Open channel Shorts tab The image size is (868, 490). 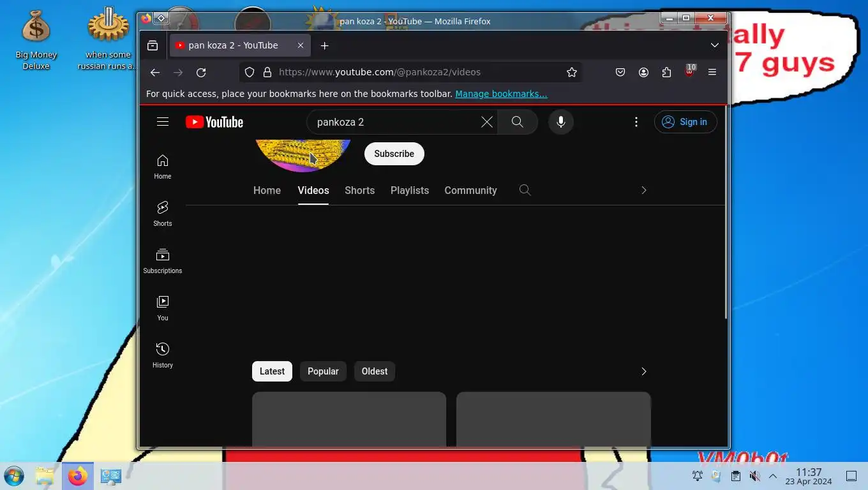[x=359, y=190]
